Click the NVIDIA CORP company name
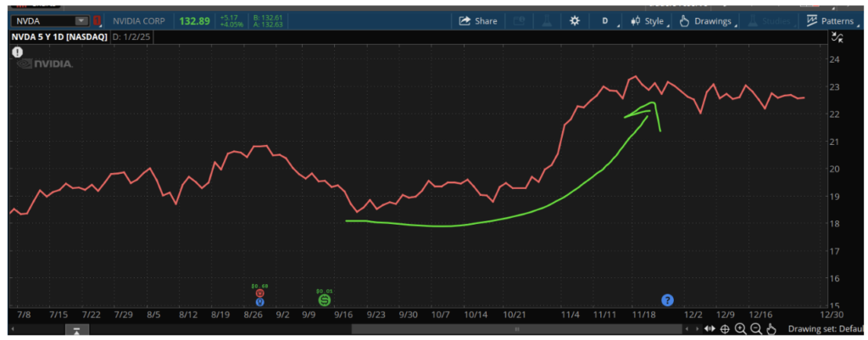Viewport: 868px width, 340px height. click(x=140, y=21)
